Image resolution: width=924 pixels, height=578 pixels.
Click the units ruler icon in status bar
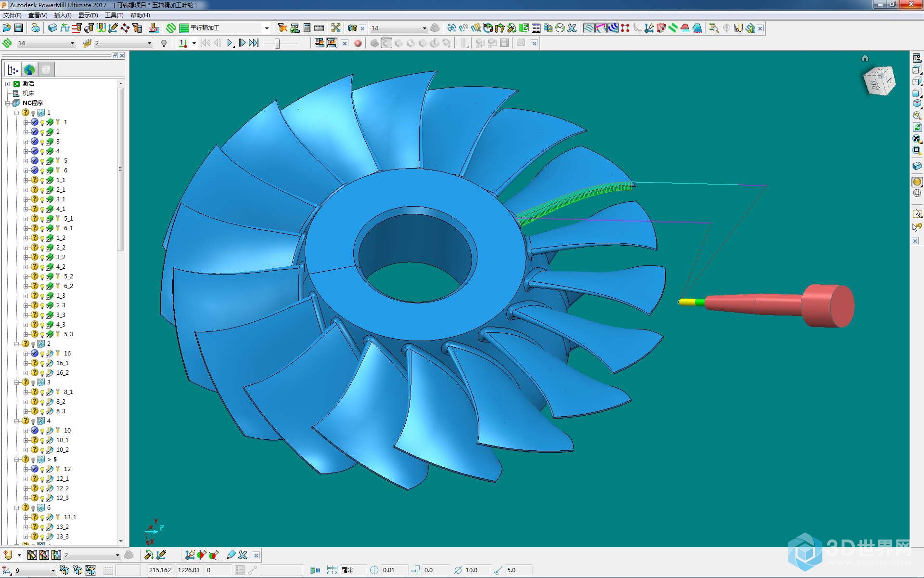coord(332,570)
